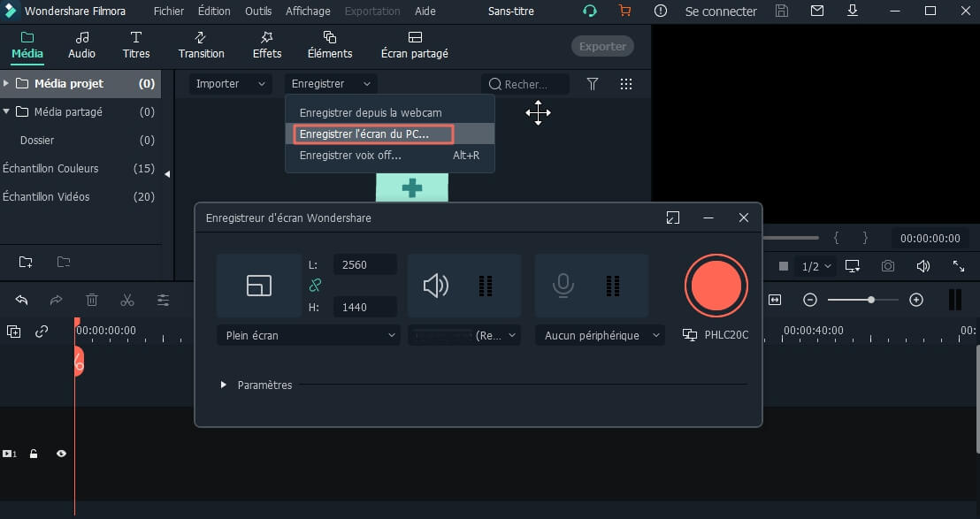Save the project with the floppy icon
Screen dimensions: 980x519
pyautogui.click(x=782, y=11)
